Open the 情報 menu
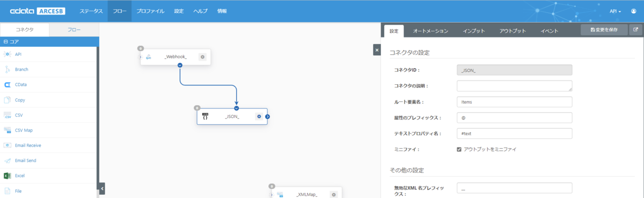Viewport: 644px width, 198px height. [x=222, y=11]
